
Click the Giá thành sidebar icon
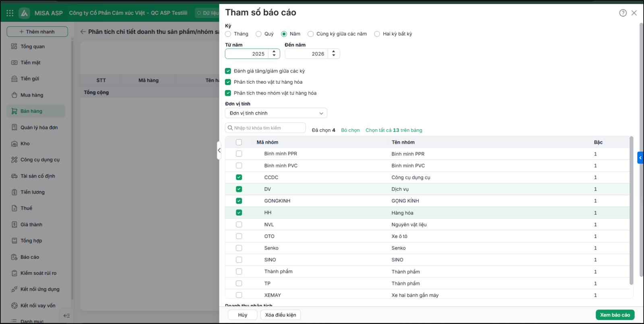click(x=14, y=225)
